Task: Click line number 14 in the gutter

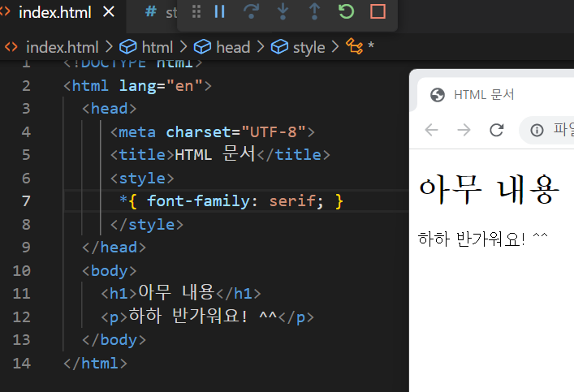Action: [x=22, y=363]
